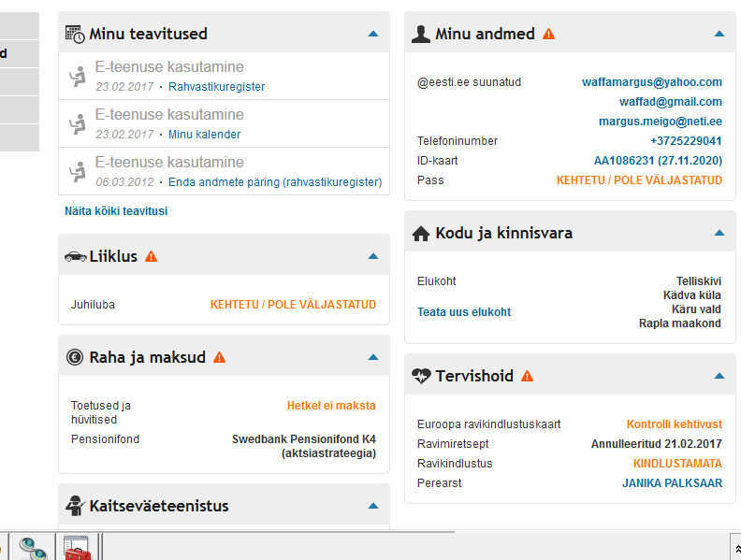Click the euro coin icon by Raha ja maksud
This screenshot has width=741, height=560.
pos(75,357)
